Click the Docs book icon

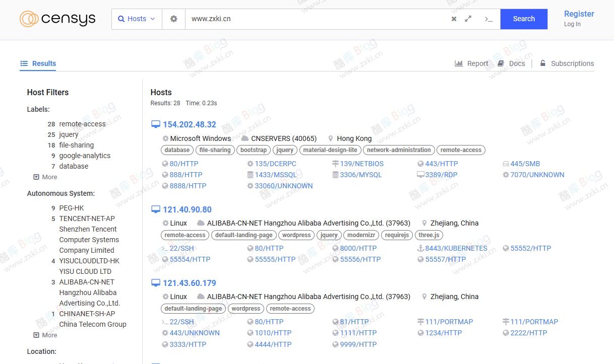[x=501, y=63]
